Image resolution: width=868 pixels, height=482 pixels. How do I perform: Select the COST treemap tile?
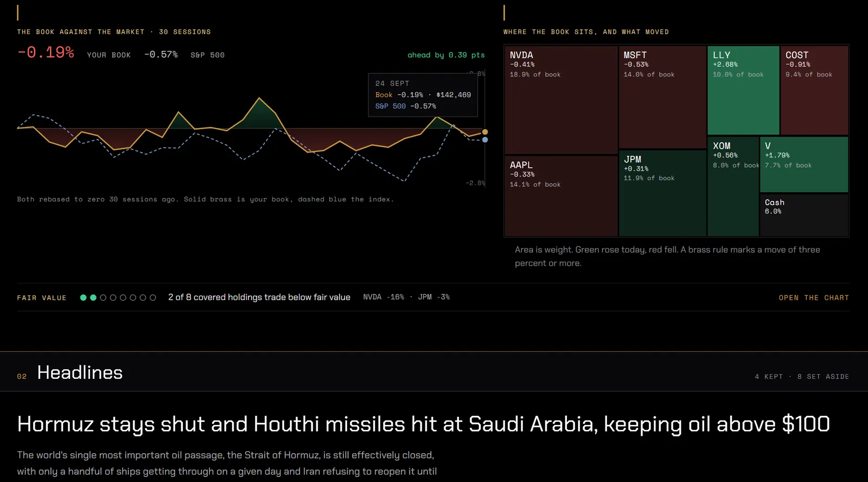pyautogui.click(x=814, y=90)
